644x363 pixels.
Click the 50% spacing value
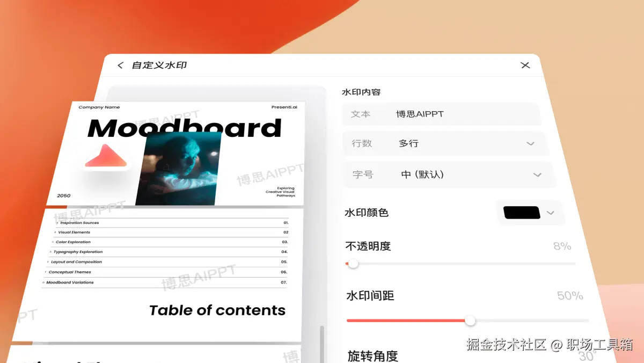(570, 296)
